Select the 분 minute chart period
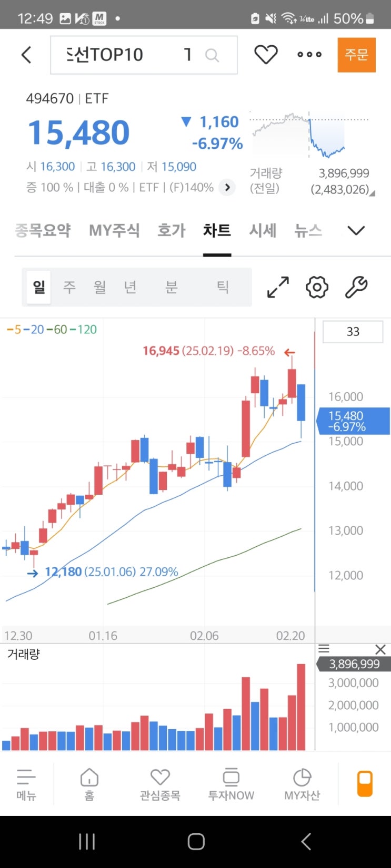This screenshot has width=391, height=868. click(x=172, y=287)
